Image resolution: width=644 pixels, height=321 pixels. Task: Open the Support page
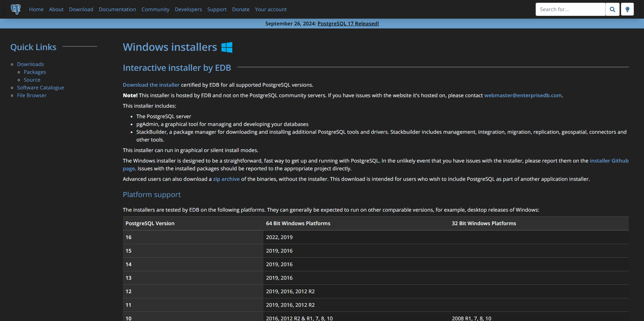point(217,9)
